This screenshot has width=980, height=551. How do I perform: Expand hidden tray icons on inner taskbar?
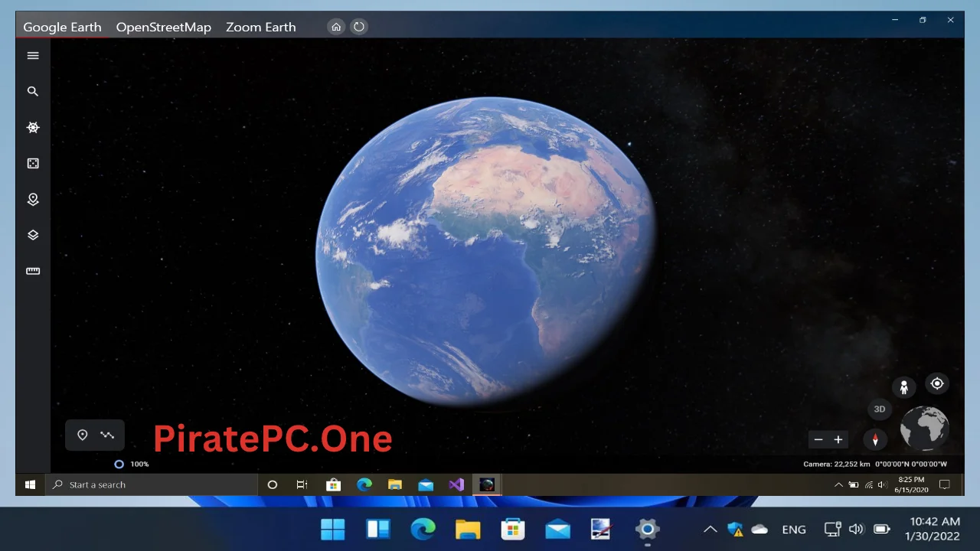click(x=838, y=484)
